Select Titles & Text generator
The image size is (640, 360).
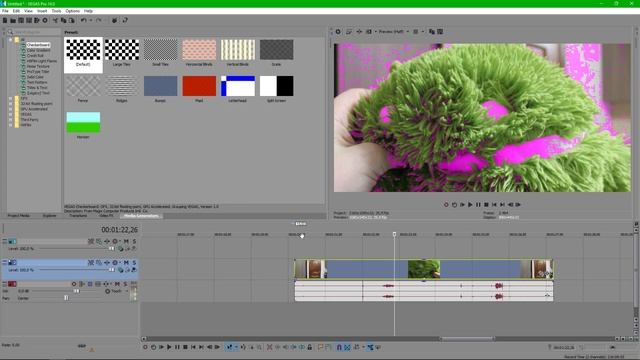coord(37,87)
